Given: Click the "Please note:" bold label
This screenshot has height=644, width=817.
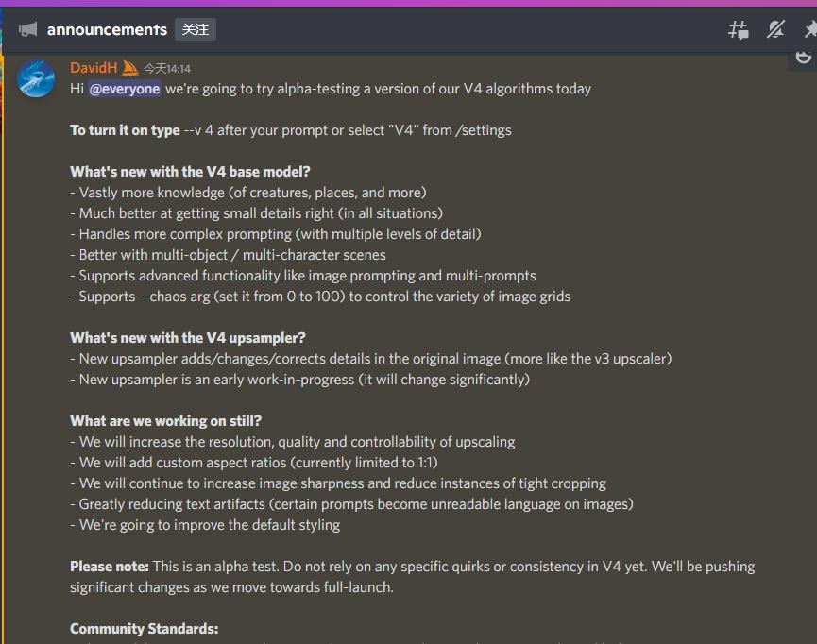Looking at the screenshot, I should [110, 567].
